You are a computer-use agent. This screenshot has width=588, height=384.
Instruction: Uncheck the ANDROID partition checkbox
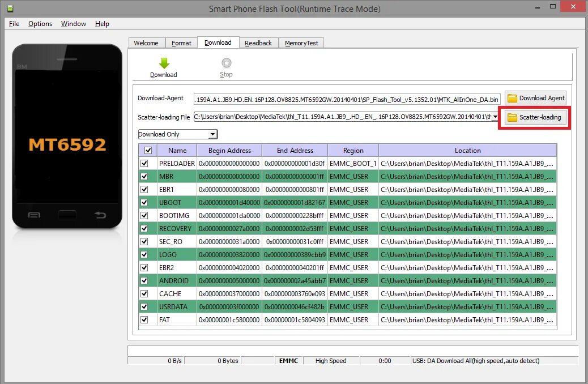[144, 280]
